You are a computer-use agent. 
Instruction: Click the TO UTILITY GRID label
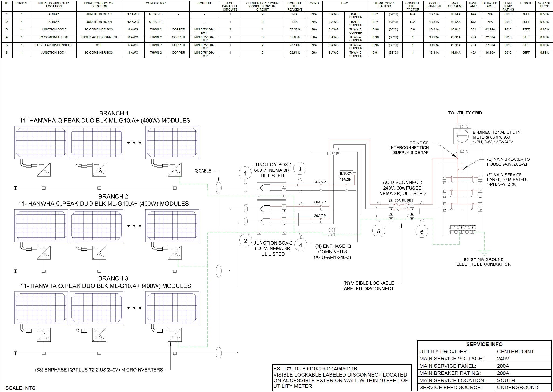click(465, 113)
